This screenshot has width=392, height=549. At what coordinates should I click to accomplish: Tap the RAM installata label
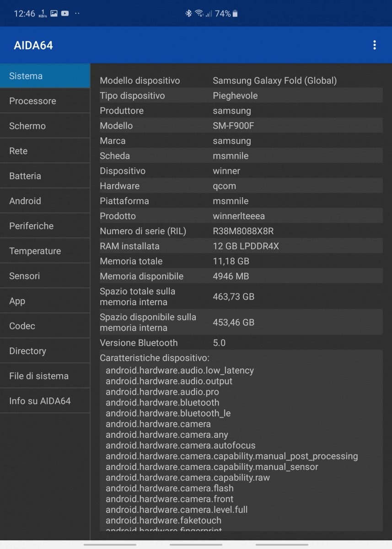tap(129, 246)
